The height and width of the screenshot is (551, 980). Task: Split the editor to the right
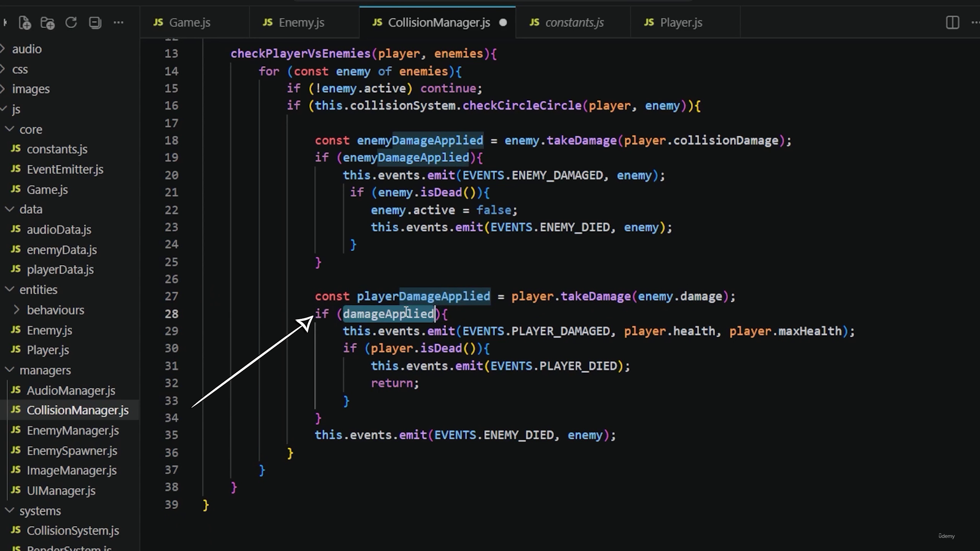(952, 23)
